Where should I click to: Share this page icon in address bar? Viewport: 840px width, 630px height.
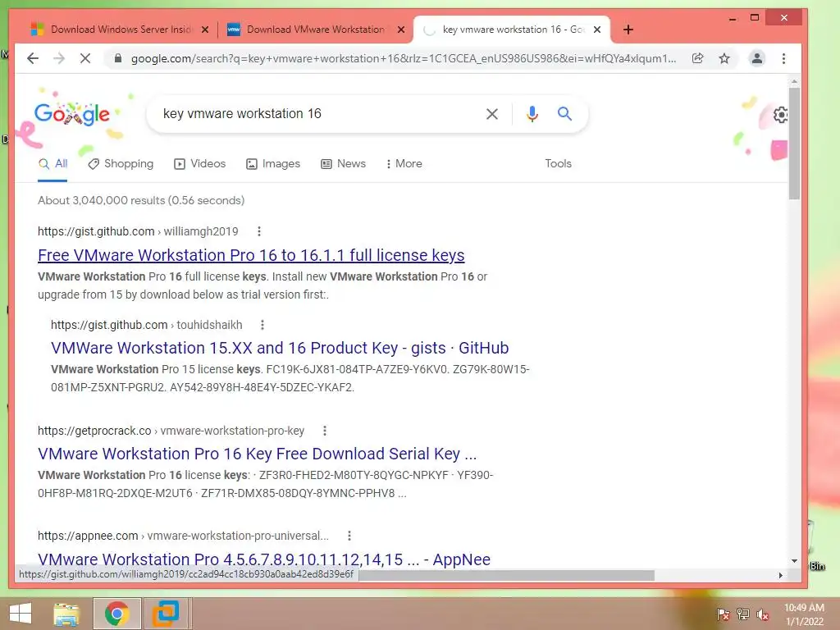click(697, 58)
